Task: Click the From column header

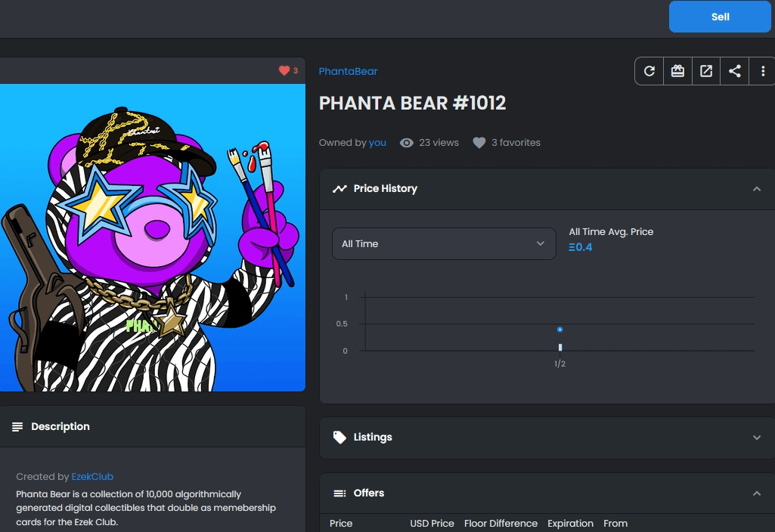Action: click(615, 523)
